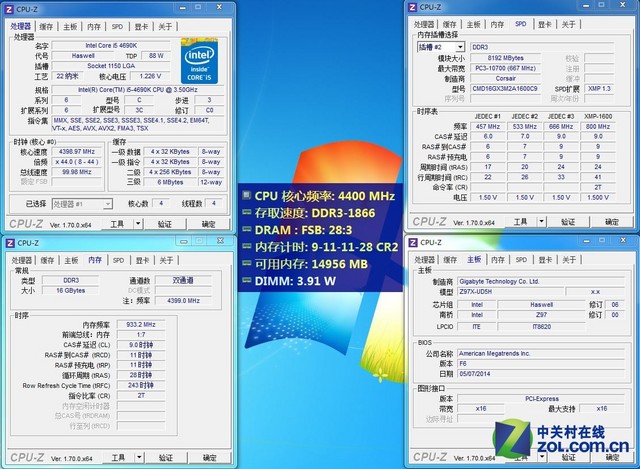
Task: Select the Z97X-UD5H model field
Action: [x=511, y=292]
